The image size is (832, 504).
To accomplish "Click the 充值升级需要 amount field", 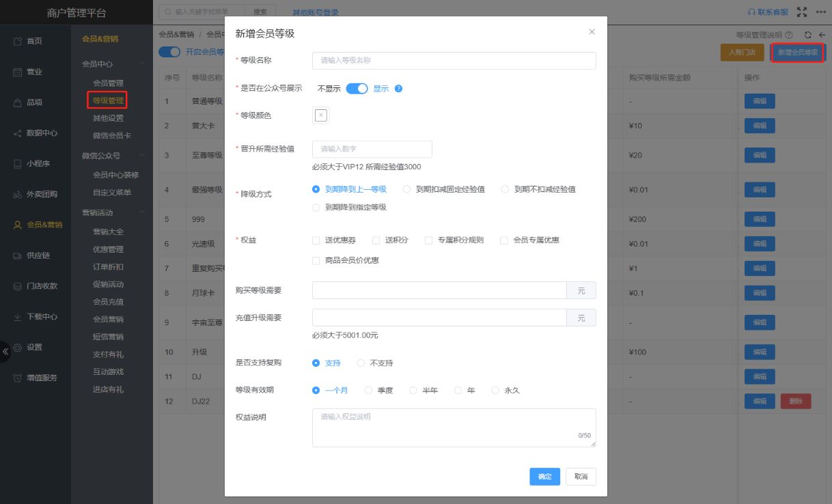I will point(439,318).
